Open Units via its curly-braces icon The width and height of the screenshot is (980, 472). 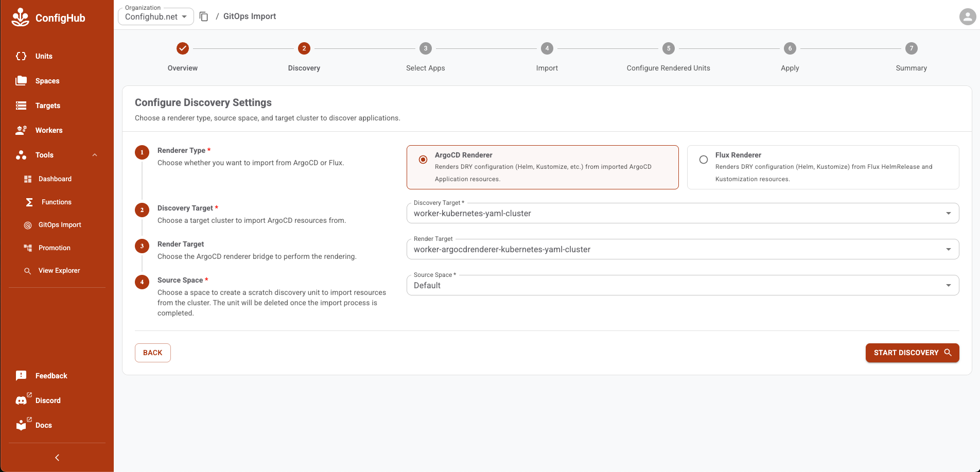click(21, 56)
